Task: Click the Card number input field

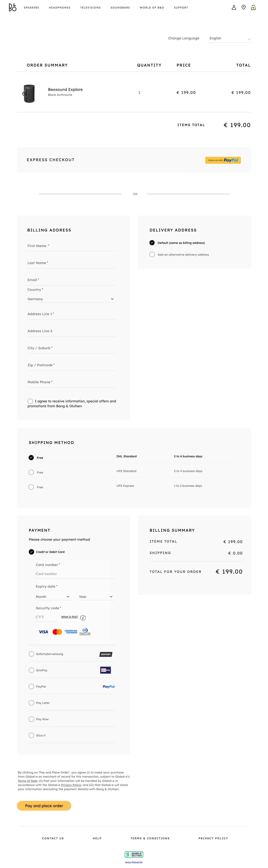Action: 75,574
